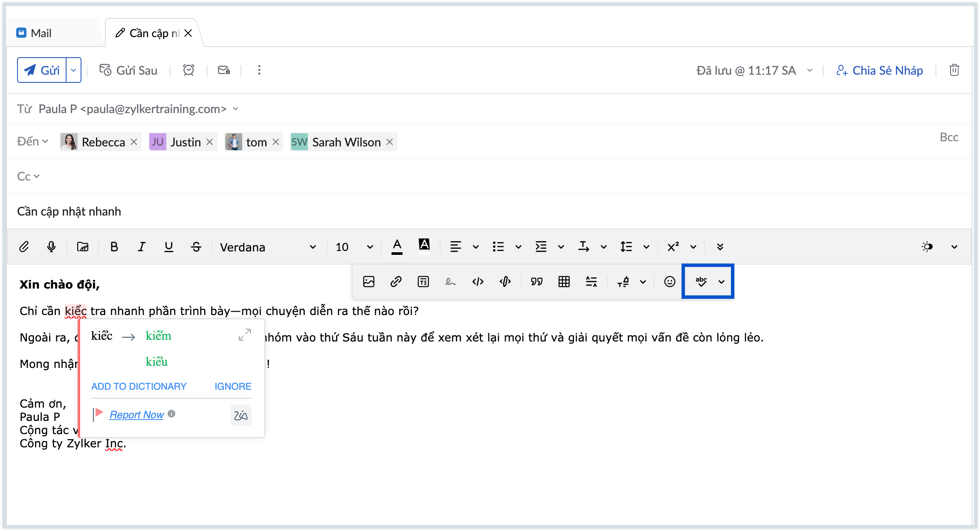This screenshot has height=531, width=980.
Task: Toggle italic formatting
Action: tap(141, 247)
